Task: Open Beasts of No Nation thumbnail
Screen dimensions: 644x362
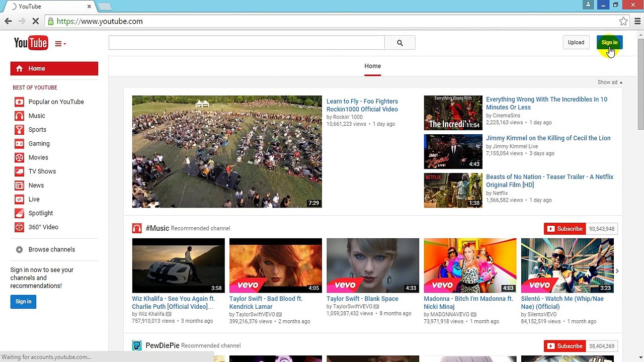Action: pyautogui.click(x=453, y=190)
